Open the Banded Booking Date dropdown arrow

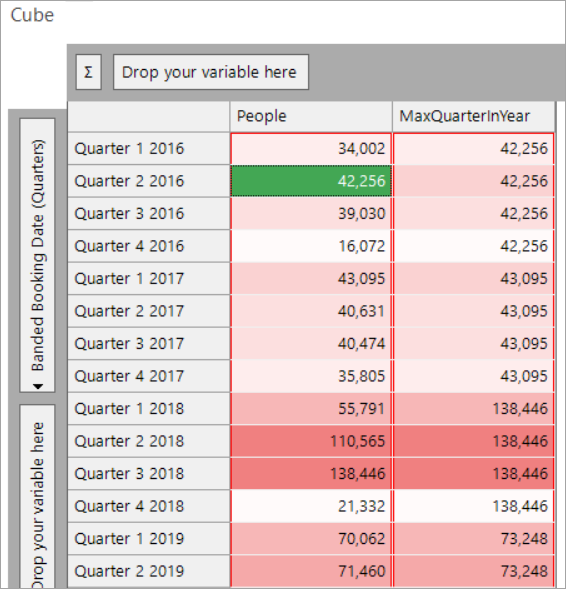(x=38, y=386)
